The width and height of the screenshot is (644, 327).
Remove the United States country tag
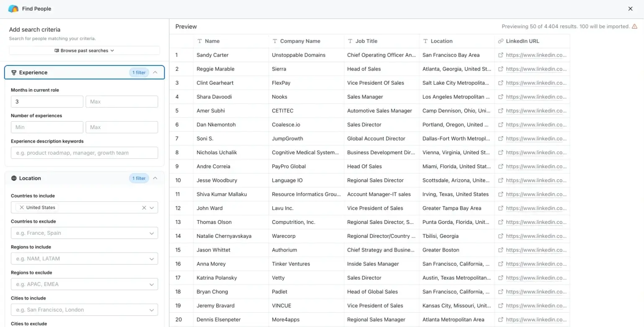22,208
